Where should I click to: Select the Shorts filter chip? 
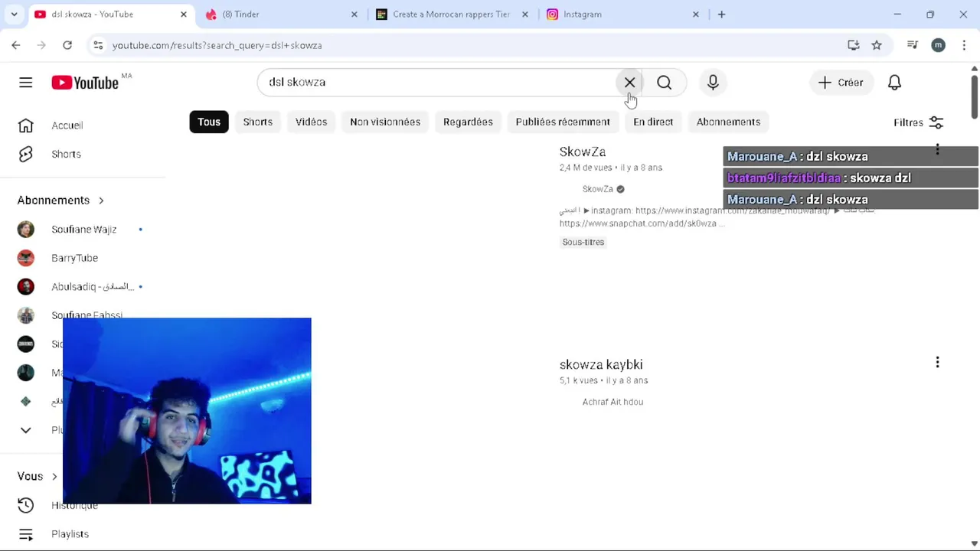258,122
